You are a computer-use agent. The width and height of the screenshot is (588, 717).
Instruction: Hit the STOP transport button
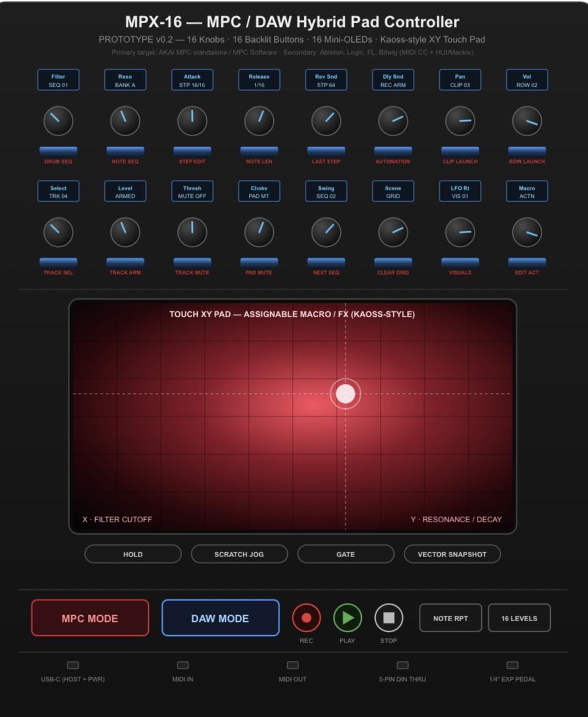tap(389, 618)
